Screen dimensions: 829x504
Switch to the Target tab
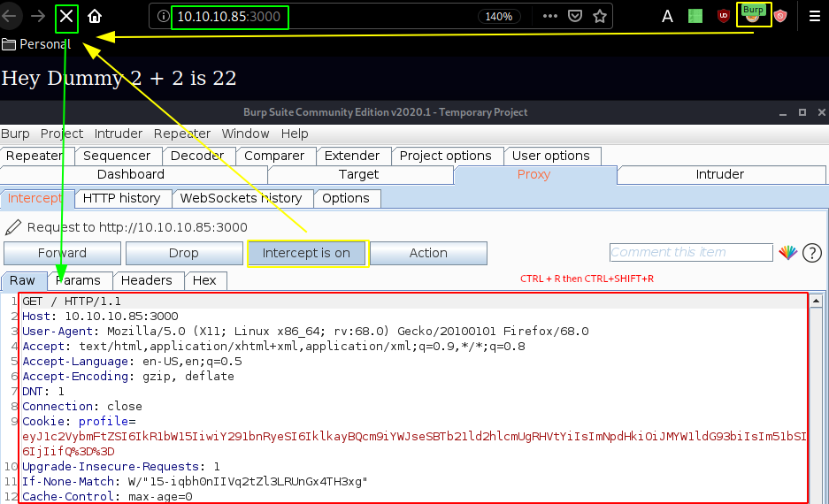(359, 174)
